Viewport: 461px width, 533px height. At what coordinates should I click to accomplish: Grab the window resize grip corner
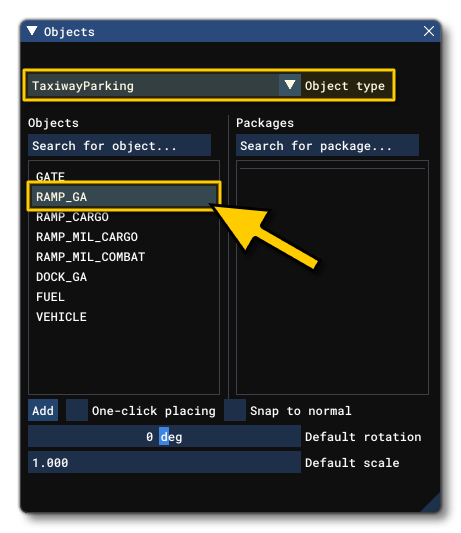(432, 504)
